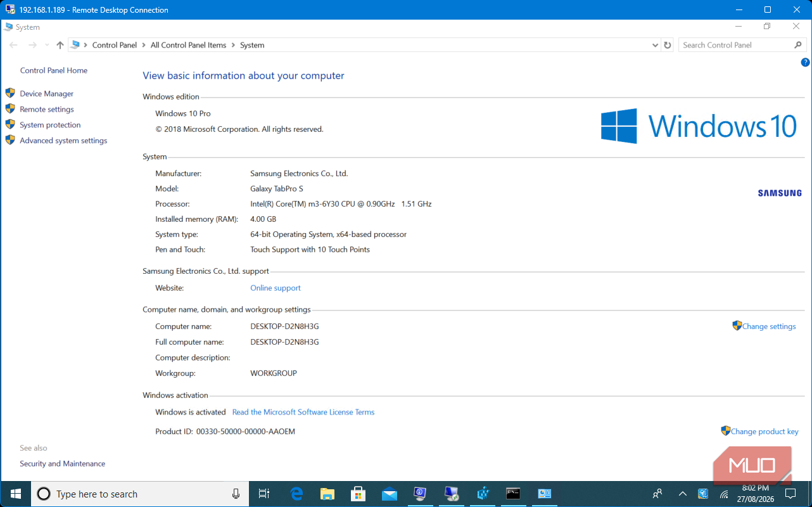Screen dimensions: 812x507
Task: Click the shield icon beside System protection
Action: (10, 125)
